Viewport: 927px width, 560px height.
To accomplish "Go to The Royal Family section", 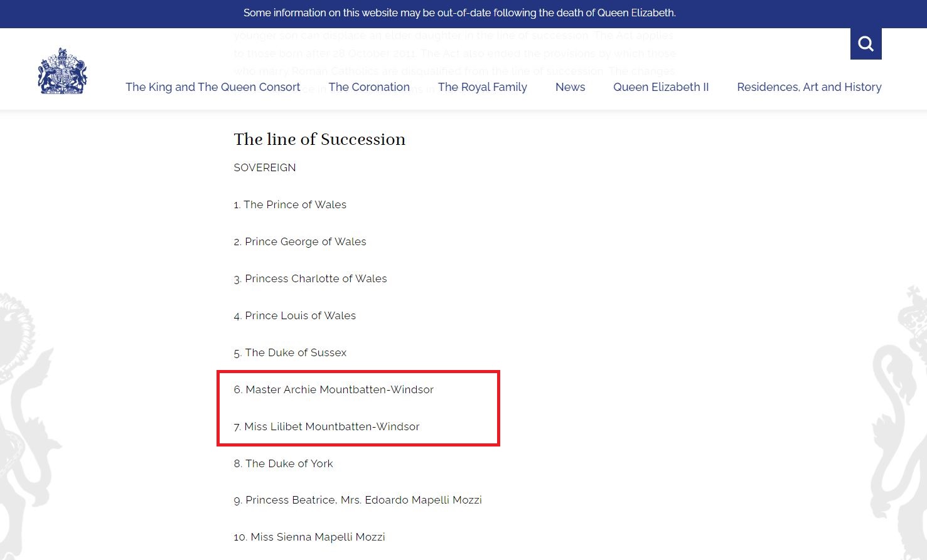I will [483, 87].
